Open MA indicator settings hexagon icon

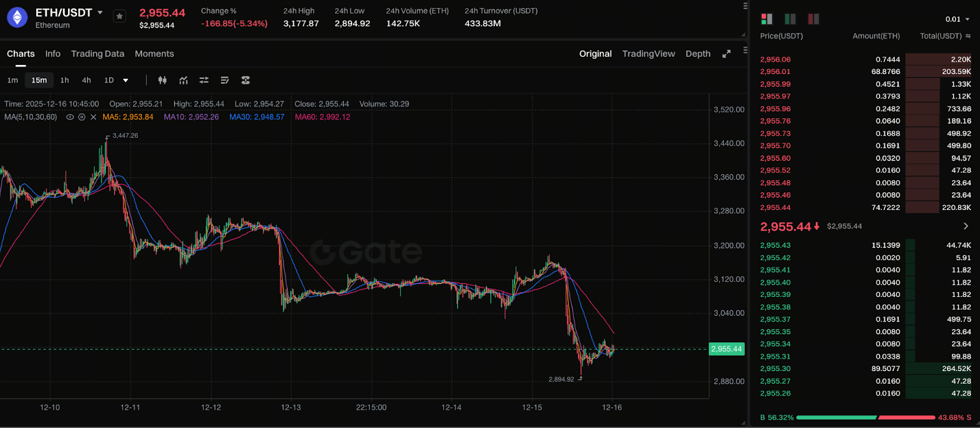[81, 117]
